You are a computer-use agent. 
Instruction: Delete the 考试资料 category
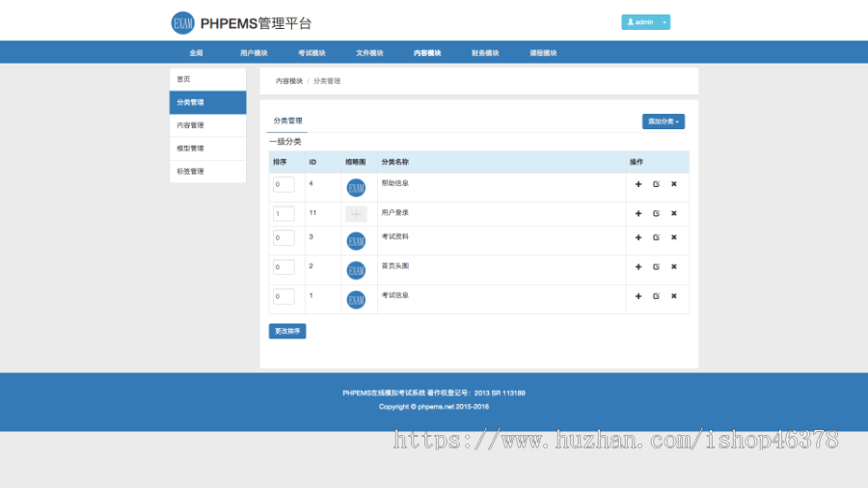[674, 237]
